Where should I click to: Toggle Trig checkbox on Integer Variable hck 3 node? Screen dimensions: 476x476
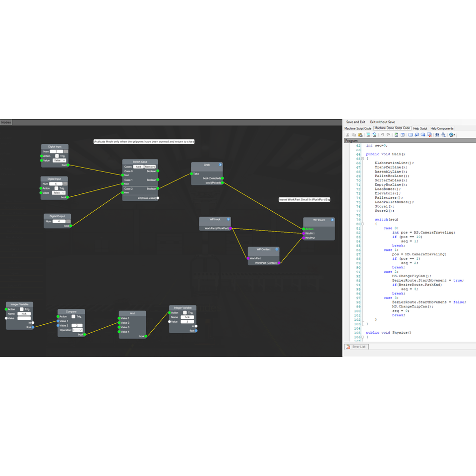[x=184, y=312]
